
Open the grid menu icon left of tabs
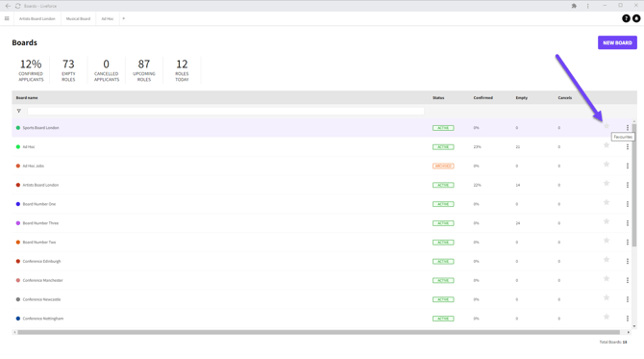pos(7,18)
